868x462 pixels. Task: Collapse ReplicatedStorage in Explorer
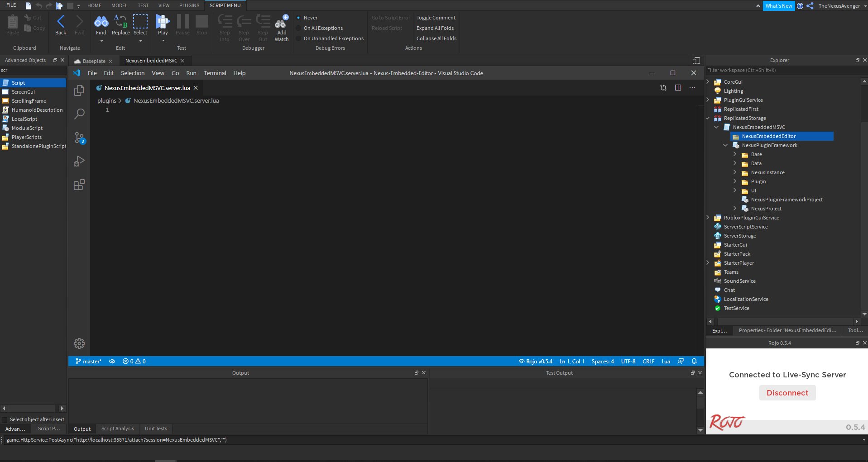click(x=708, y=118)
